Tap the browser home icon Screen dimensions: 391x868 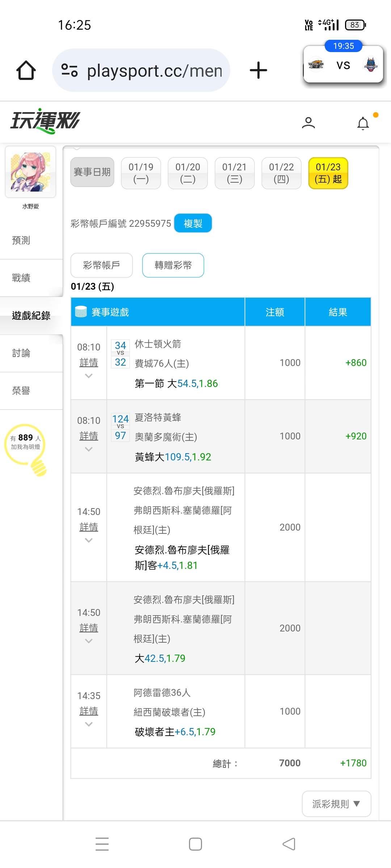click(26, 70)
